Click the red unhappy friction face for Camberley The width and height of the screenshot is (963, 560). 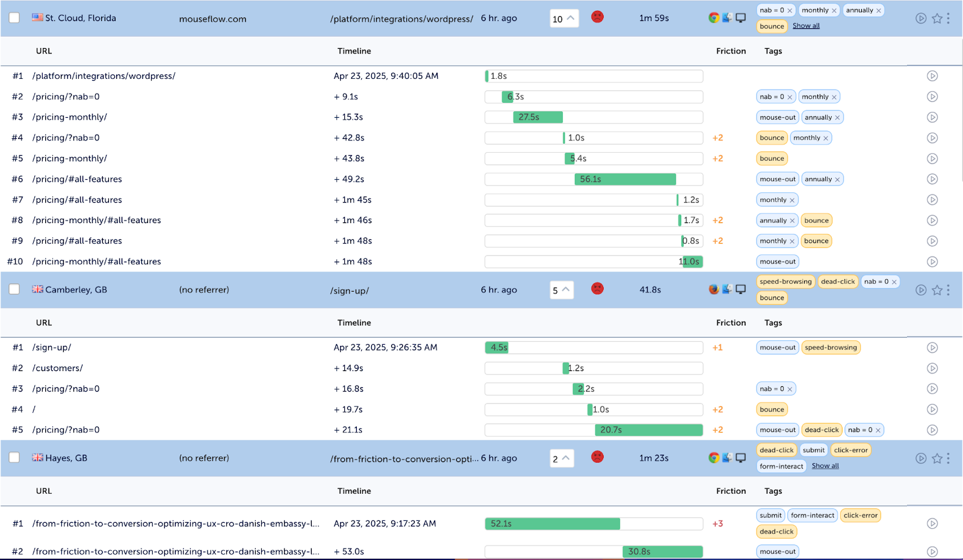click(x=597, y=289)
